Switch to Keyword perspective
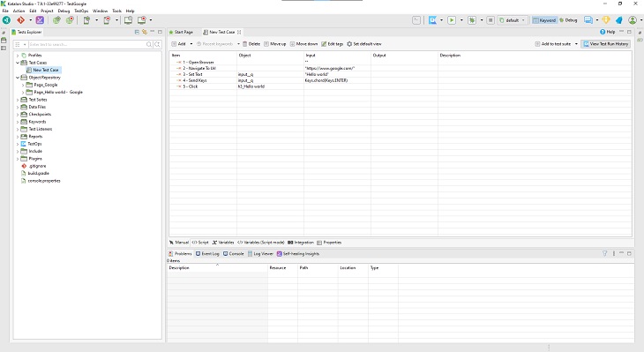Image resolution: width=644 pixels, height=352 pixels. [x=544, y=20]
